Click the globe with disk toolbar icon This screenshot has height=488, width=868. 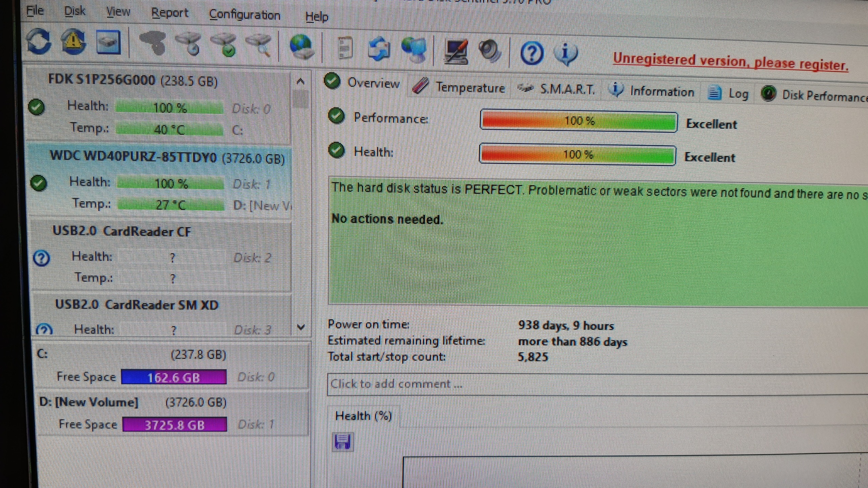point(301,47)
